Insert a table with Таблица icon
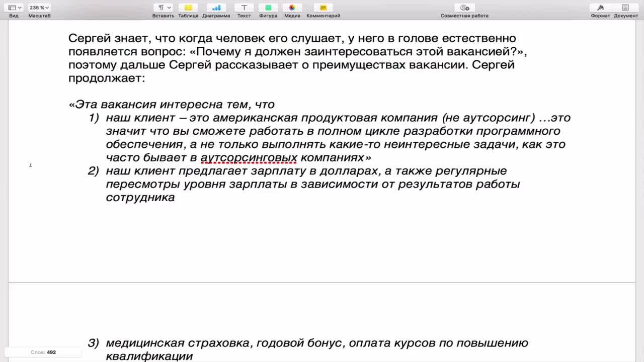The image size is (644, 362). [188, 8]
